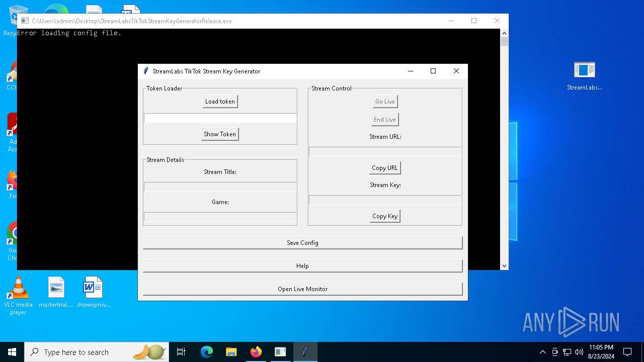Click the console window title bar icon
The width and height of the screenshot is (644, 362).
click(x=25, y=21)
